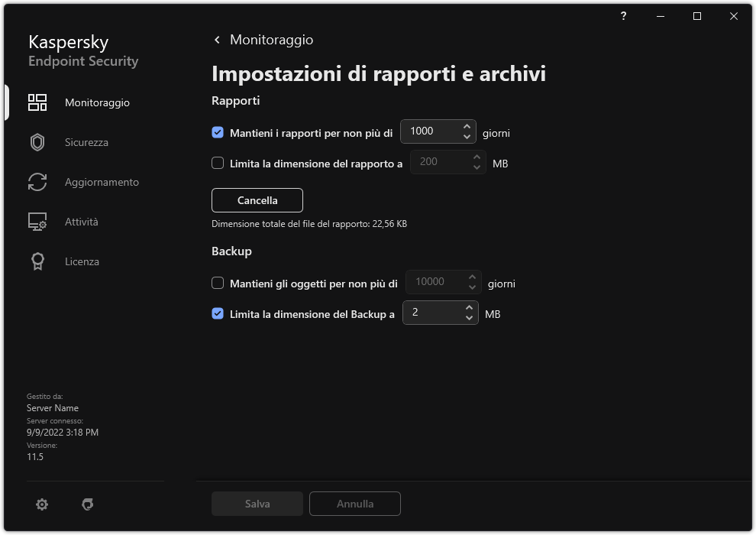This screenshot has width=756, height=535.
Task: Open help via the question mark icon
Action: click(623, 16)
